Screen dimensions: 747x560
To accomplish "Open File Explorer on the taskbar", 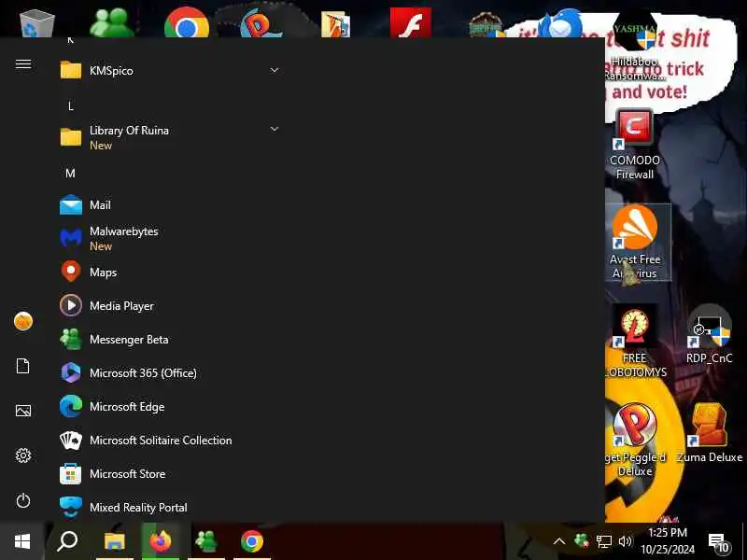I will 115,541.
